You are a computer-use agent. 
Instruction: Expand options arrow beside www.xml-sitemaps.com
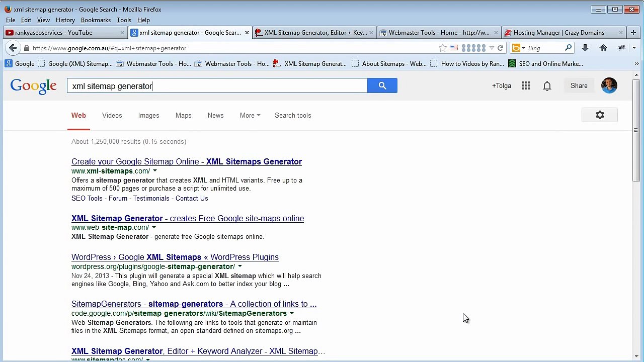click(x=154, y=171)
